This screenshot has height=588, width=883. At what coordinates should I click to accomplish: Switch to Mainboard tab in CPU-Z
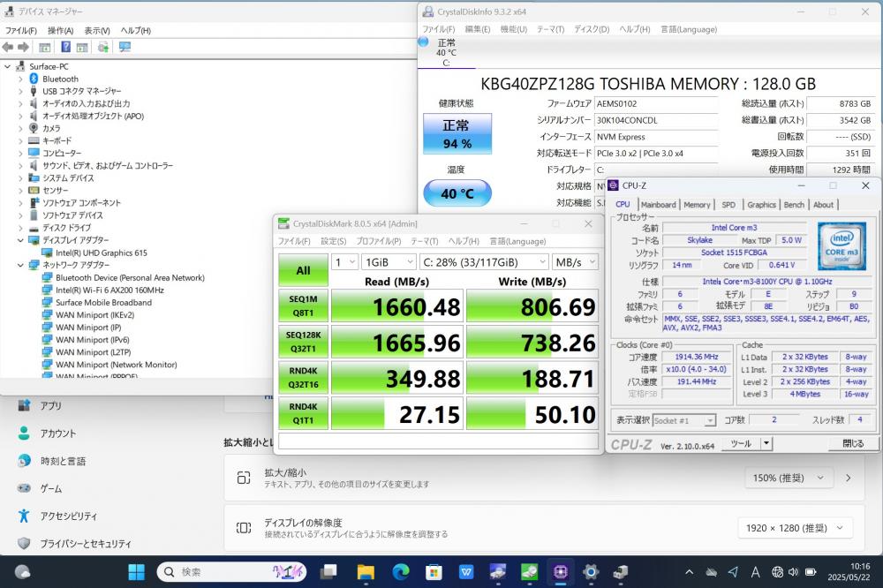[x=659, y=205]
